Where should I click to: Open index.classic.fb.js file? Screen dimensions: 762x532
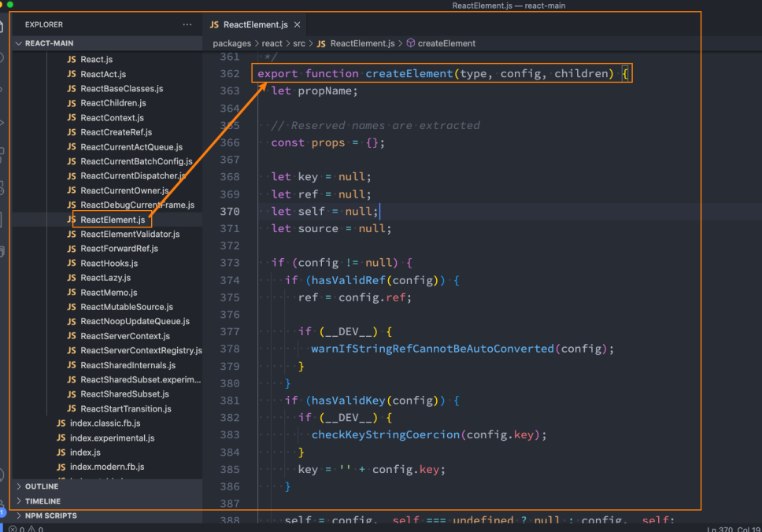click(x=105, y=423)
